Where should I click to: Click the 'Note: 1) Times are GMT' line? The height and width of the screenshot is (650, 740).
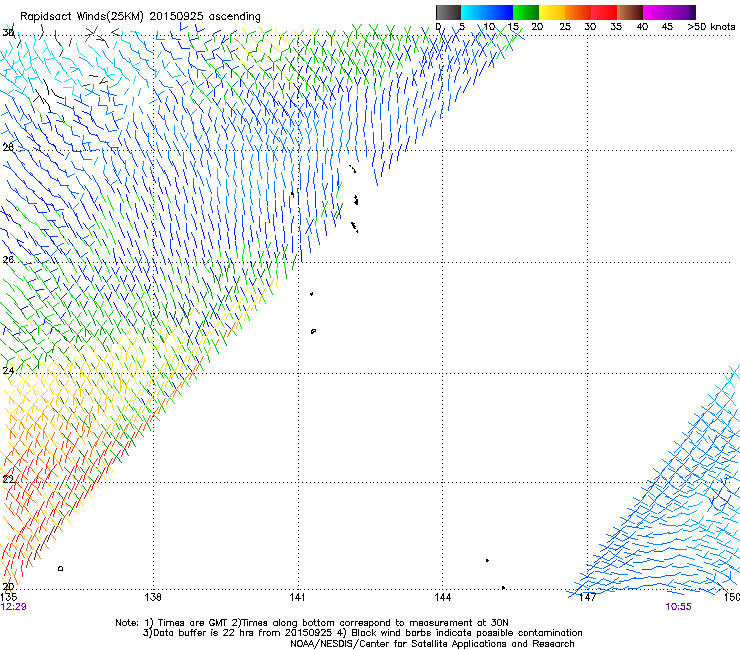point(311,623)
